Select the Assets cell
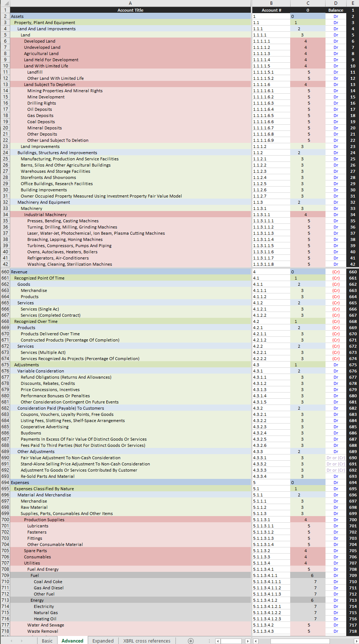 (130, 16)
